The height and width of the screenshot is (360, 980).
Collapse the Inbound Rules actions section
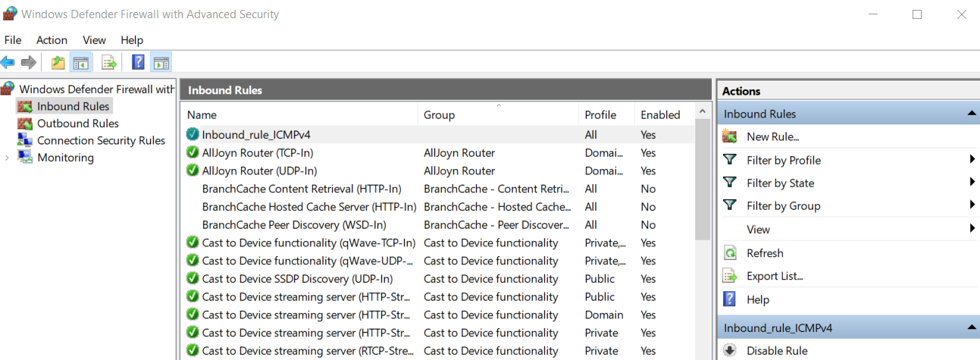pos(971,114)
